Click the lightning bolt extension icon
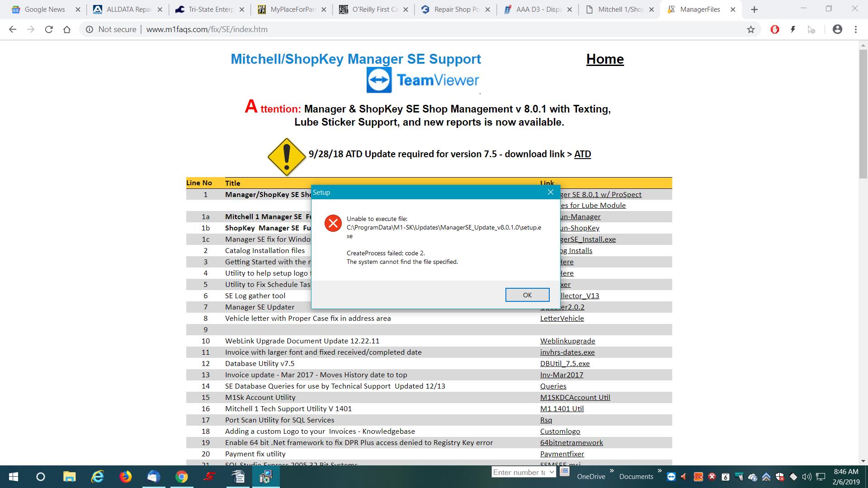This screenshot has height=488, width=868. pyautogui.click(x=793, y=29)
